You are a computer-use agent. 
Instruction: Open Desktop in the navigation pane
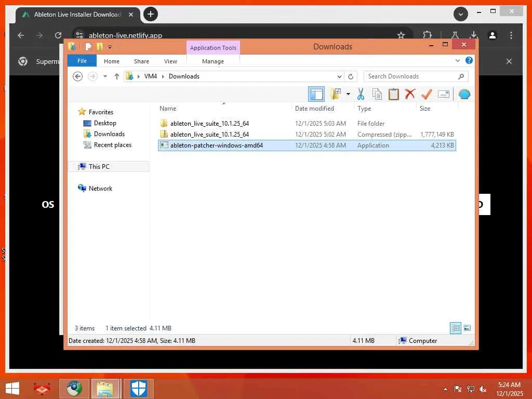pos(105,123)
